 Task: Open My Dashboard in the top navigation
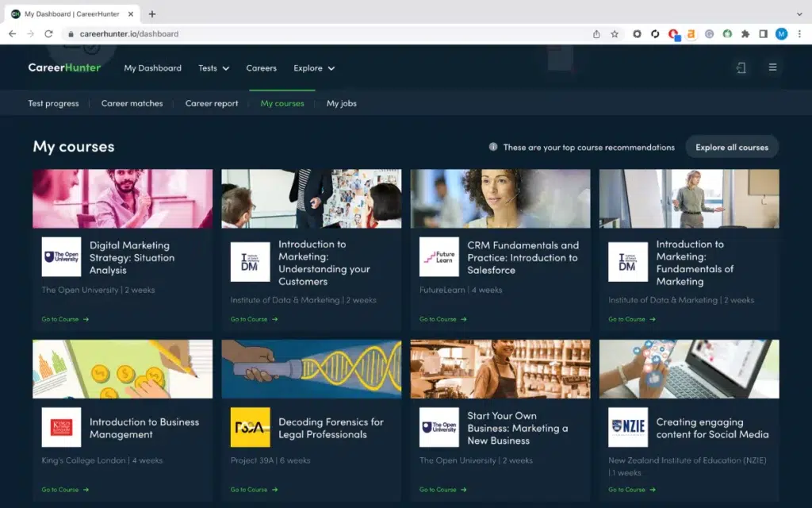[x=153, y=68]
